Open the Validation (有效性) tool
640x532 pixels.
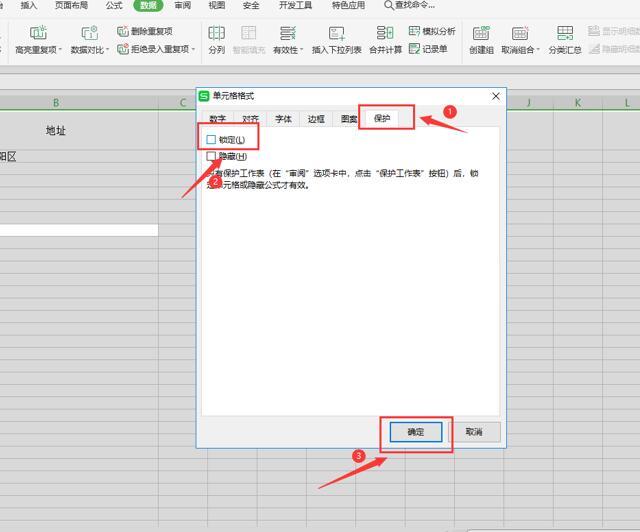pos(288,40)
